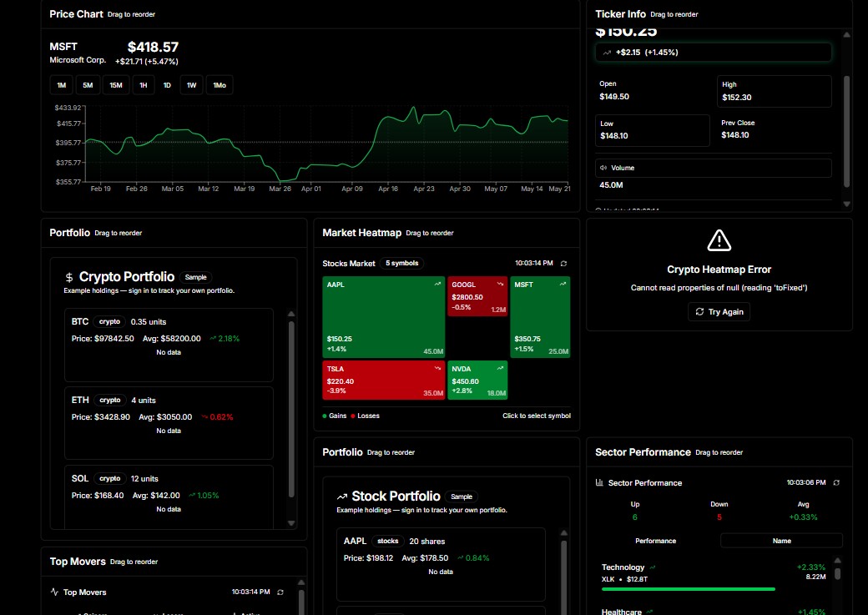Click the Crypto Portfolio scroll down arrow
Viewport: 868px width, 615px height.
[291, 523]
